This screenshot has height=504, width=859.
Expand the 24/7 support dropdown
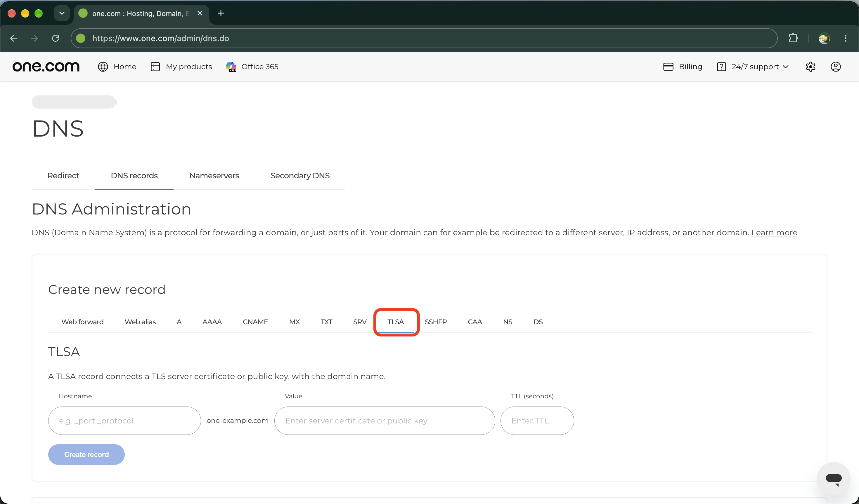(x=753, y=67)
